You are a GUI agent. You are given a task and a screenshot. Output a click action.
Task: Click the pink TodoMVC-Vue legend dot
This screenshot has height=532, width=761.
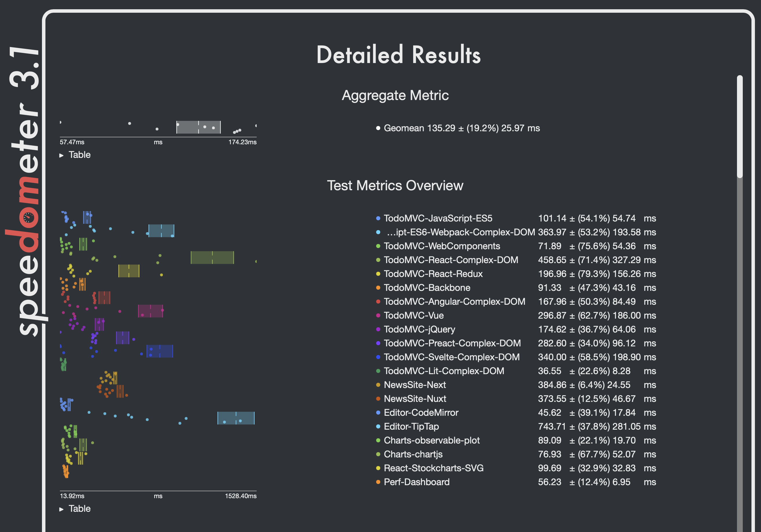point(378,315)
